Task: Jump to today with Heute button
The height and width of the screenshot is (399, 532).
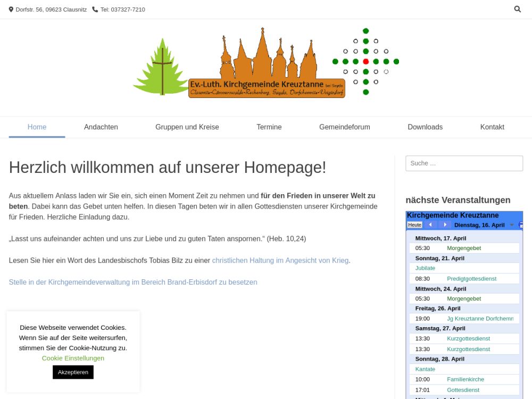Action: [x=414, y=225]
